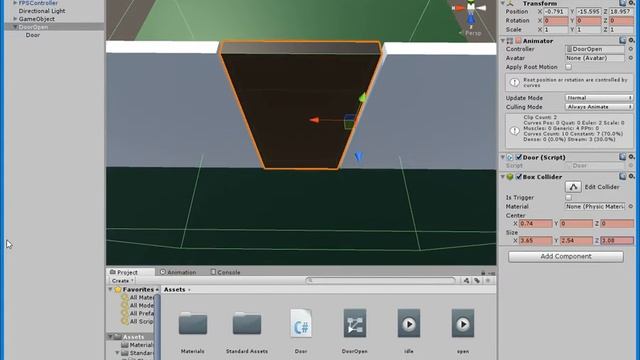The height and width of the screenshot is (360, 640).
Task: Open the Create dropdown in Project panel
Action: tap(122, 281)
